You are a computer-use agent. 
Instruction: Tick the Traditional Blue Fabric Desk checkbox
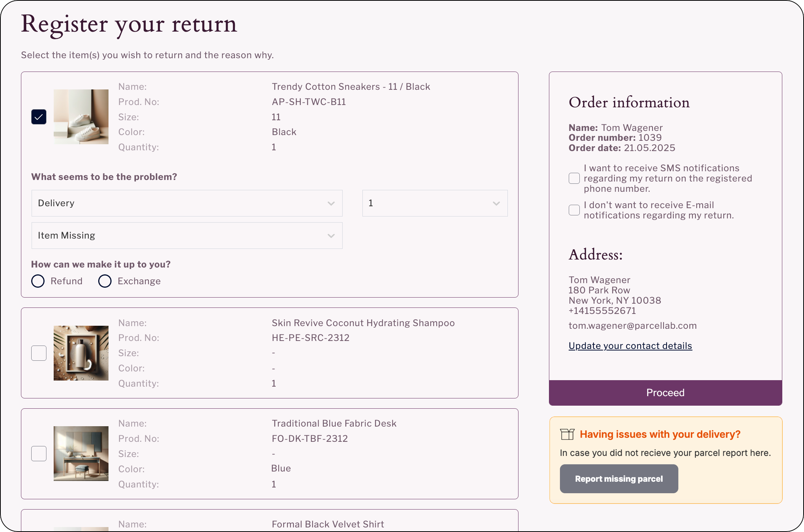click(39, 454)
